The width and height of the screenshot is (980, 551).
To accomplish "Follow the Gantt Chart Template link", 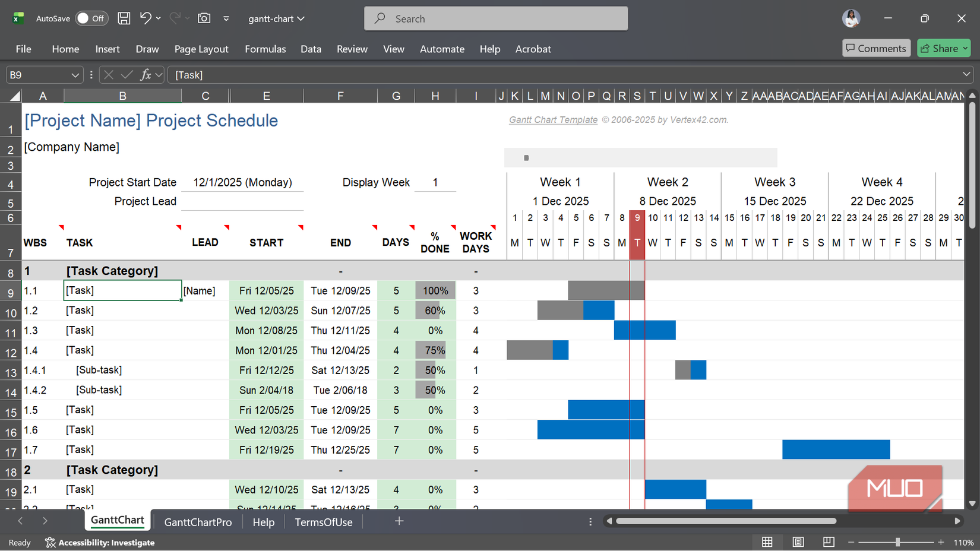I will (553, 119).
